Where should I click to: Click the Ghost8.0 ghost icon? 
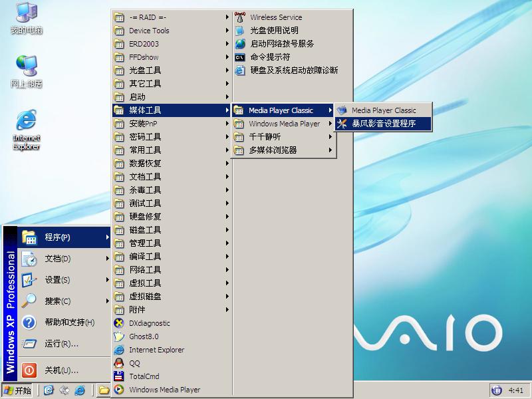tap(119, 336)
